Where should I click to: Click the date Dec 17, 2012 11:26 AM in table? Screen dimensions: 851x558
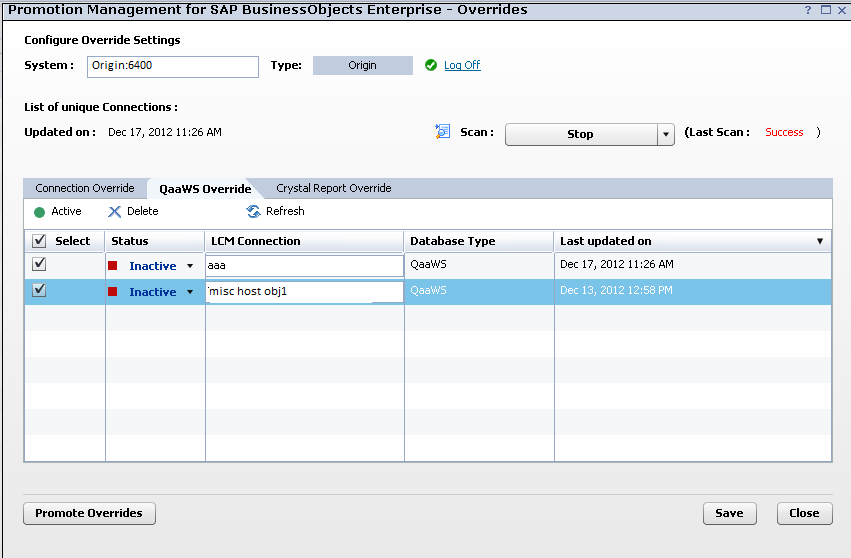tap(617, 264)
